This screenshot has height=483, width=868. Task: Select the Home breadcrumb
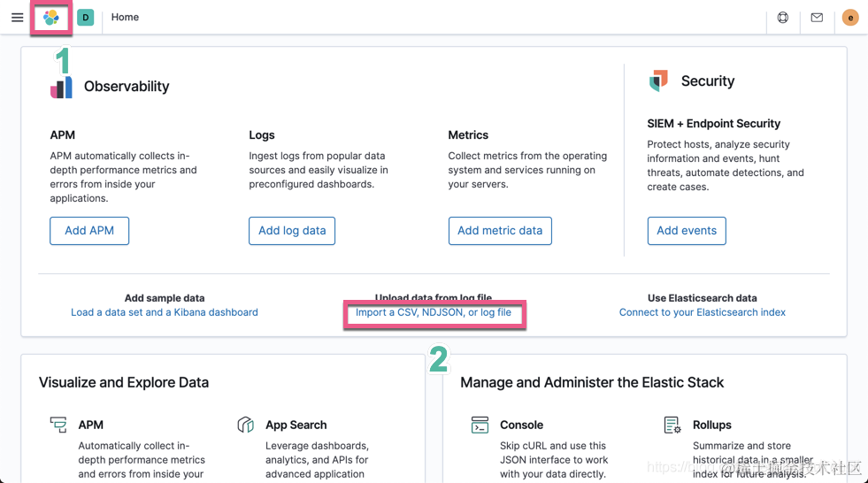(125, 18)
